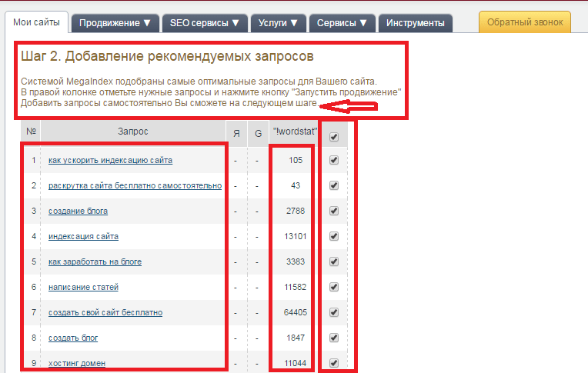588x373 pixels.
Task: Expand the Сервисы dropdown menu
Action: (342, 23)
